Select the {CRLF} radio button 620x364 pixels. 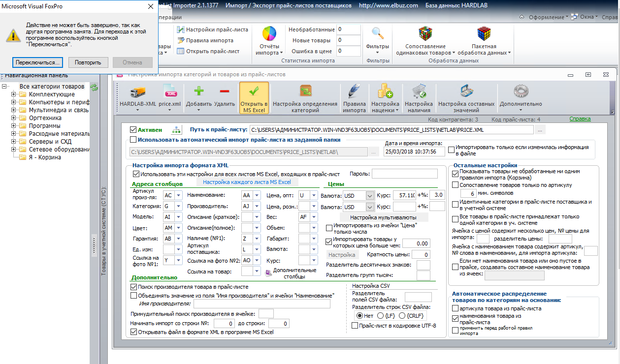click(x=403, y=315)
